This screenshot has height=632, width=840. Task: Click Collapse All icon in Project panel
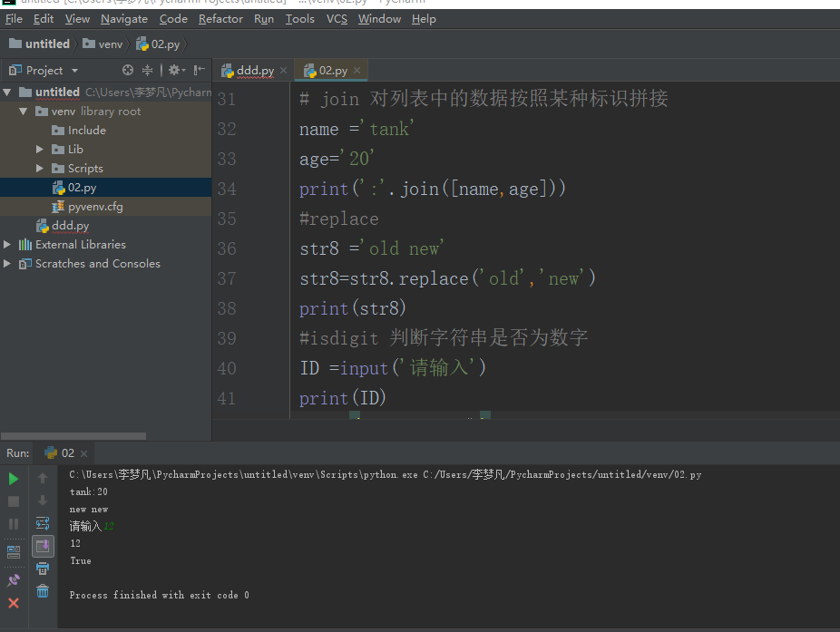coord(148,70)
